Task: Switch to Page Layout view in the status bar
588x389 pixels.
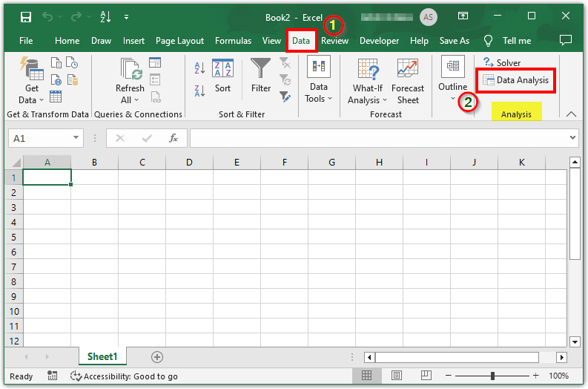Action: tap(397, 375)
